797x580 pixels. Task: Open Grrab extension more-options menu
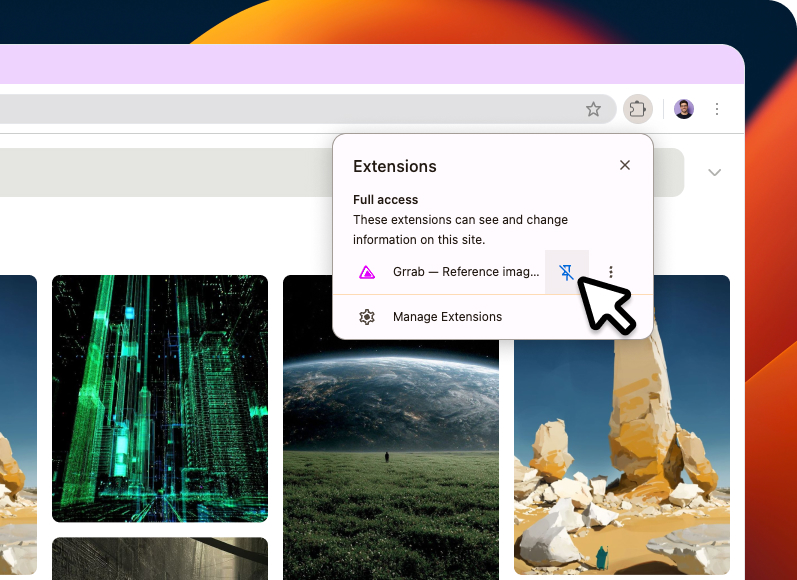pos(610,272)
